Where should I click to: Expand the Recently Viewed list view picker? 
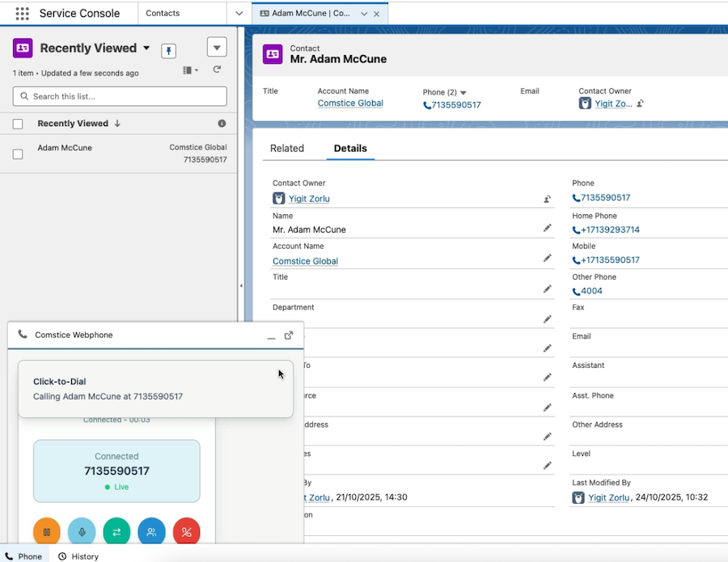point(146,49)
